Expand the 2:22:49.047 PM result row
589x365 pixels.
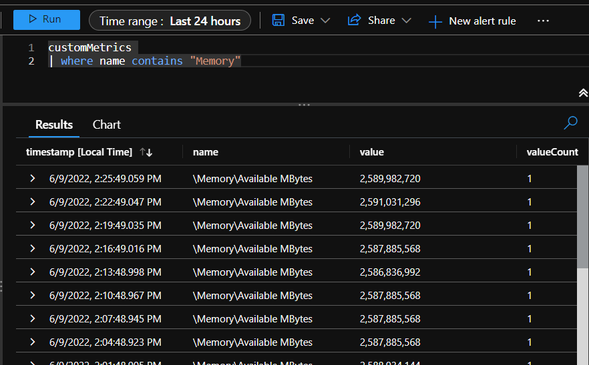point(32,202)
